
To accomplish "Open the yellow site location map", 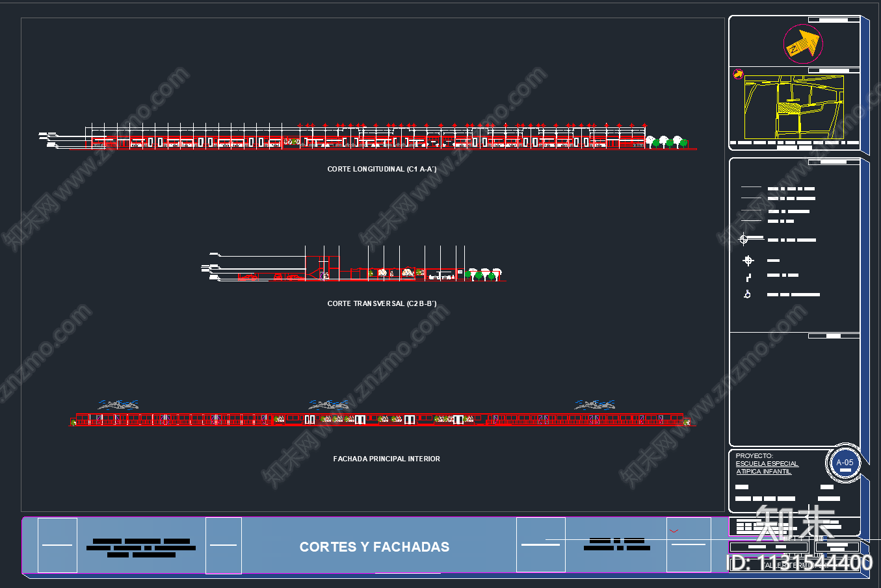I will 795,107.
